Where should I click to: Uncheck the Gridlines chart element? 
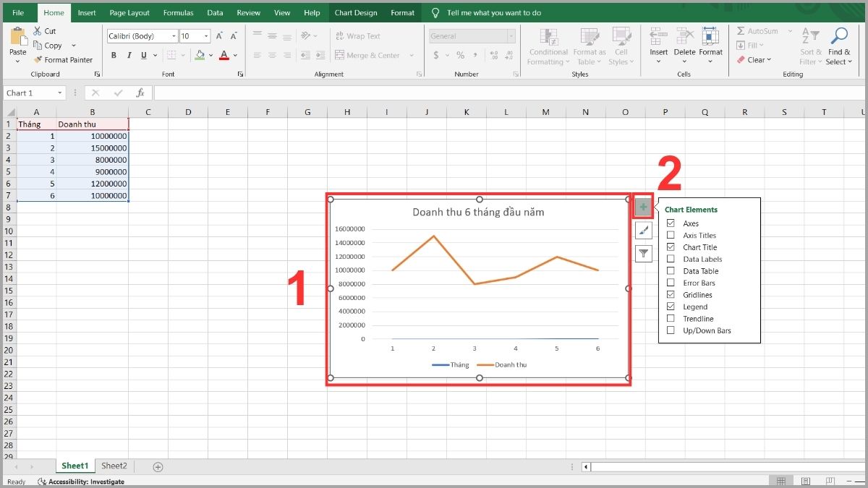click(x=671, y=295)
